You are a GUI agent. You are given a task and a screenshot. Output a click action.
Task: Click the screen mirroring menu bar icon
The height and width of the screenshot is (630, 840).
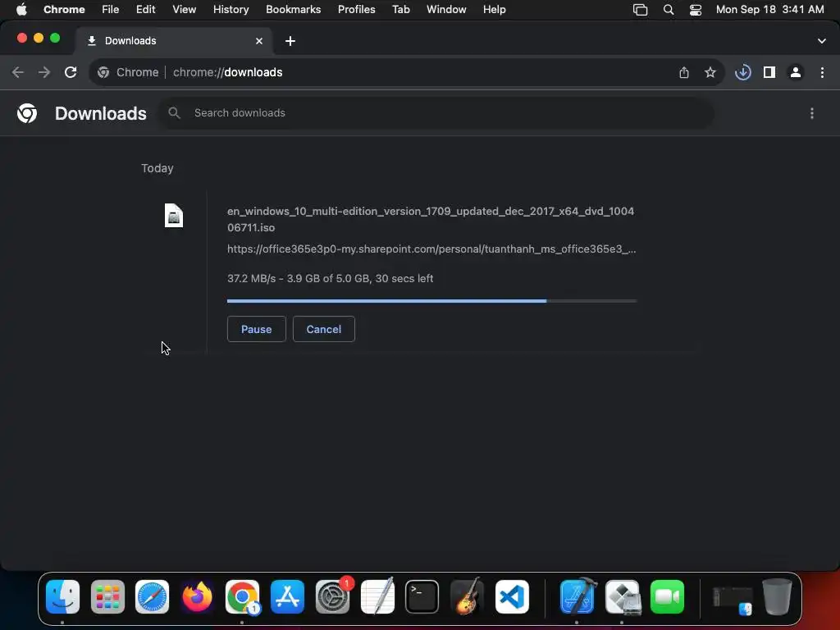point(640,10)
